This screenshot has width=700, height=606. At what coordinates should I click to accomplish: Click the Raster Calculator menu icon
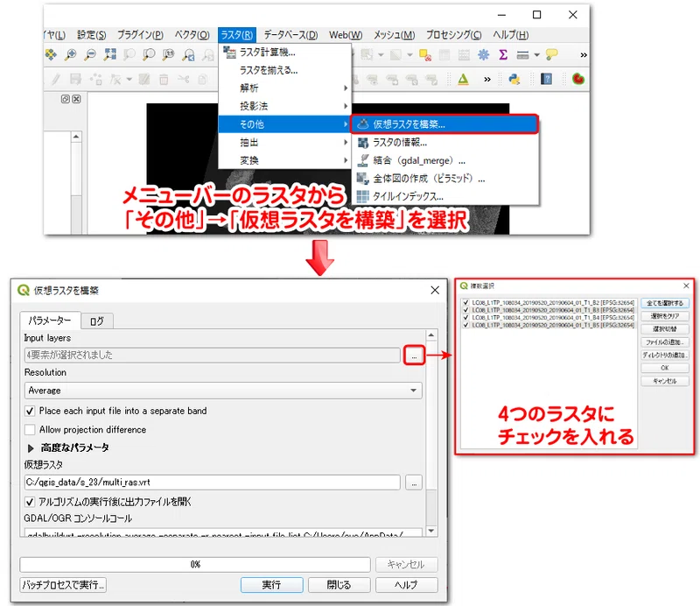[229, 53]
